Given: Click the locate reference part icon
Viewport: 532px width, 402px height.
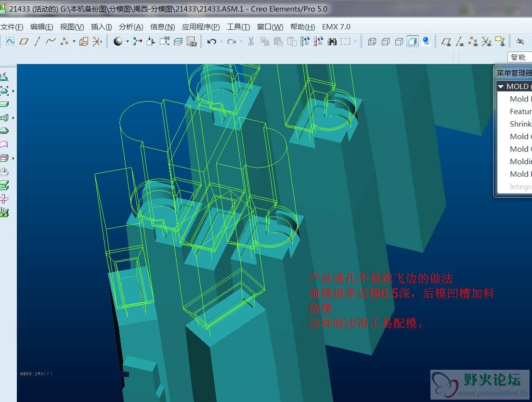Looking at the screenshot, I should 4,78.
